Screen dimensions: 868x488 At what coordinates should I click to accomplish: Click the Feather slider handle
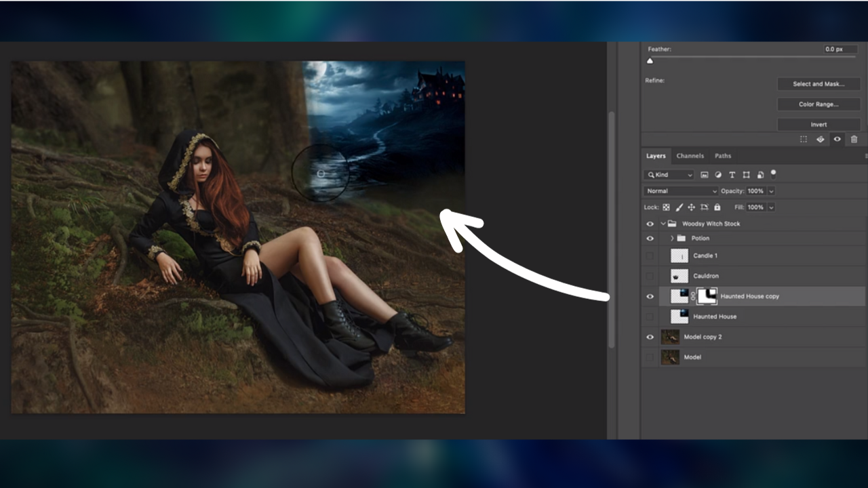pos(650,61)
